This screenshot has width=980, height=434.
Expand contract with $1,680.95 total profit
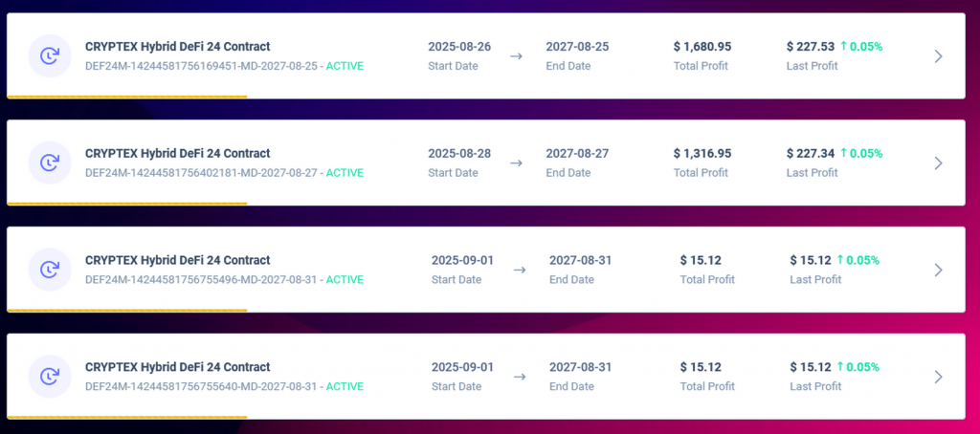938,55
